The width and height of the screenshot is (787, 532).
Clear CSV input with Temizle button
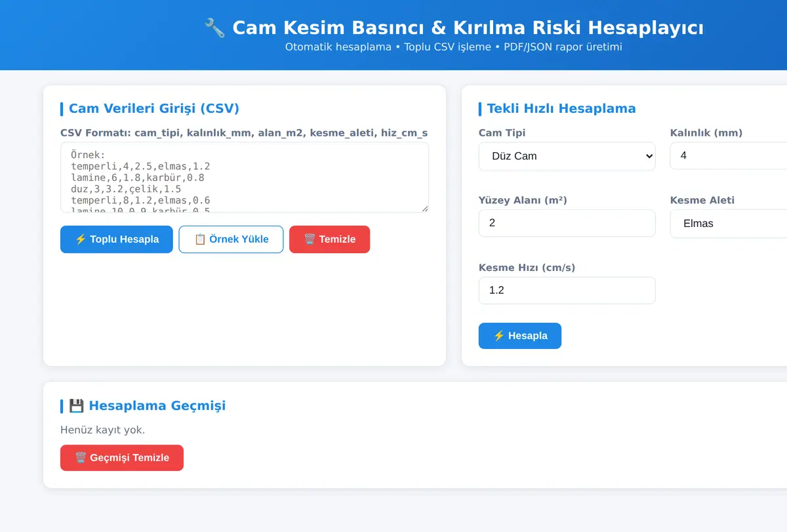(x=329, y=239)
